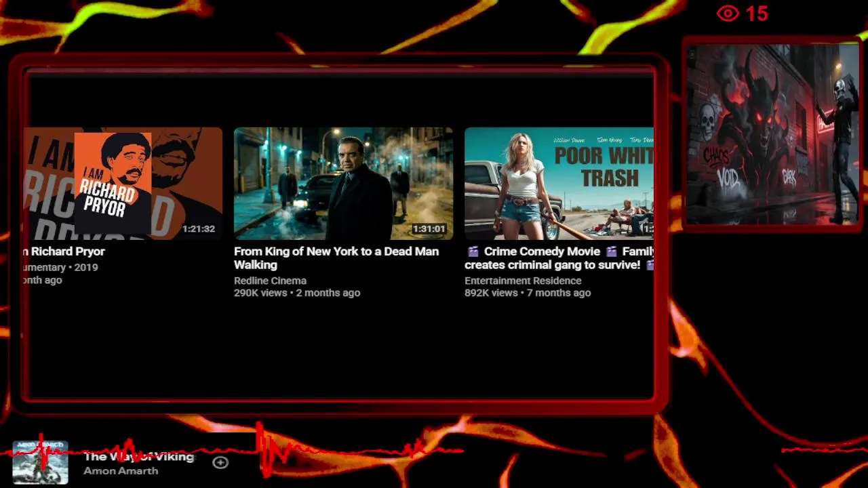The height and width of the screenshot is (488, 868).
Task: Click the 1:21:32 duration badge
Action: [198, 229]
